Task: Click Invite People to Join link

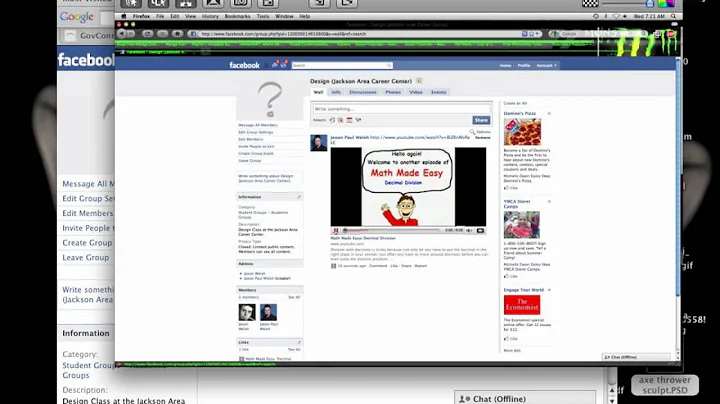Action: point(256,146)
